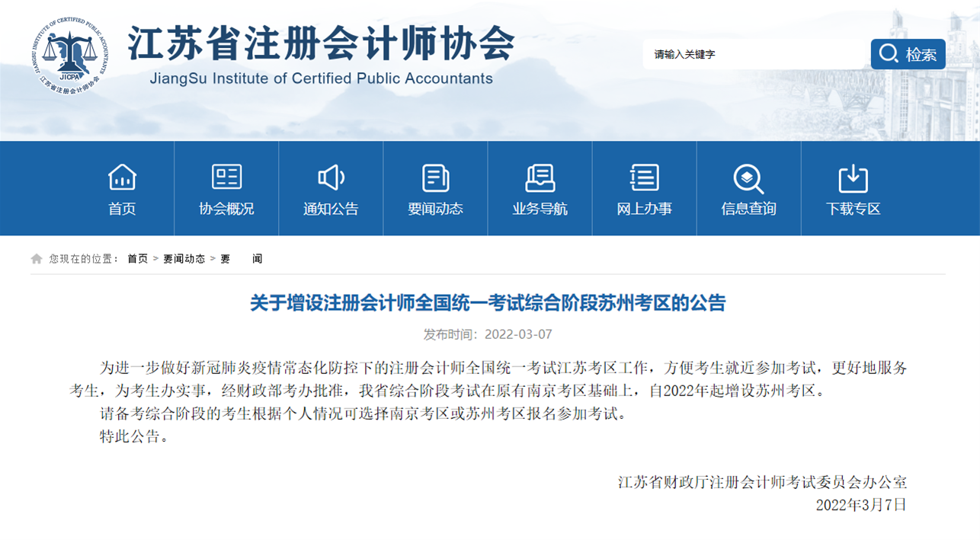Click the line starting 请备考综合阶段的考生
980x540 pixels.
click(x=363, y=415)
